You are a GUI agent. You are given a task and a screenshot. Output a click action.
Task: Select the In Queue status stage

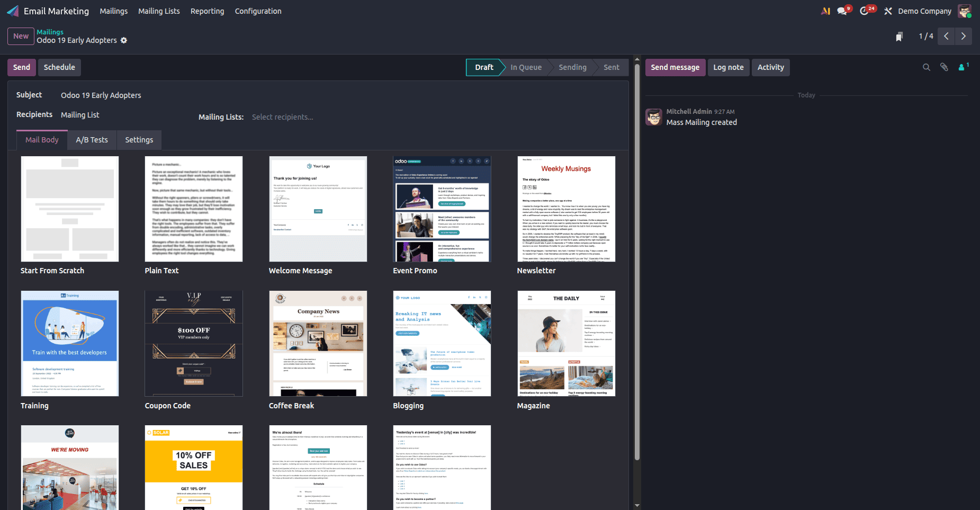click(526, 67)
